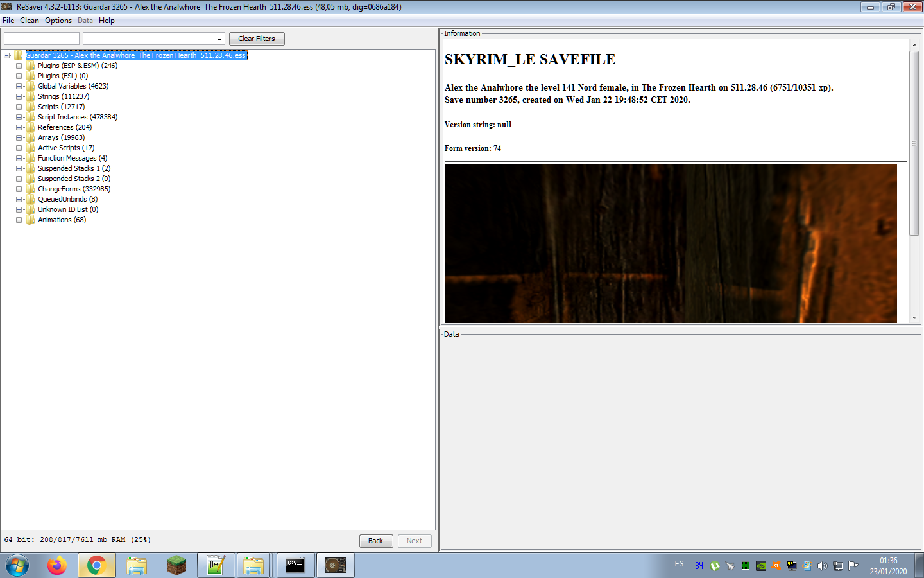924x578 pixels.
Task: Open the Clean menu
Action: pos(30,21)
